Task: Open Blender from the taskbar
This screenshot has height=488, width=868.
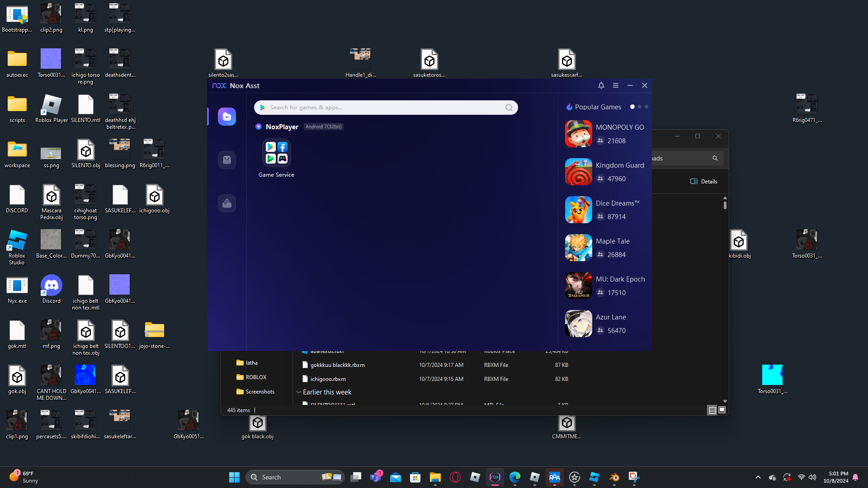Action: [x=614, y=477]
